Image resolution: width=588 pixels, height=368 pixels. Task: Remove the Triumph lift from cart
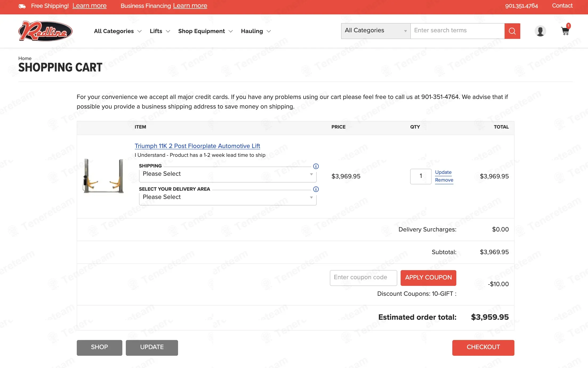[444, 180]
